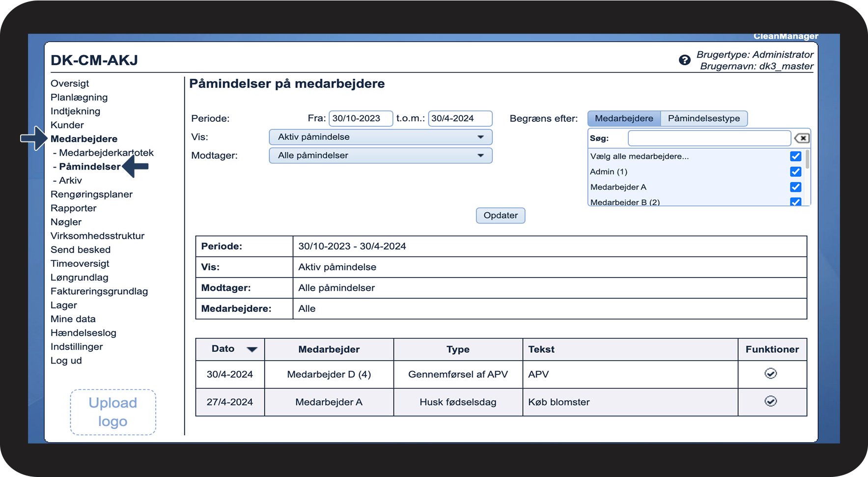The width and height of the screenshot is (868, 477).
Task: Expand the Modtager dropdown showing Alle påmindelser
Action: [380, 156]
